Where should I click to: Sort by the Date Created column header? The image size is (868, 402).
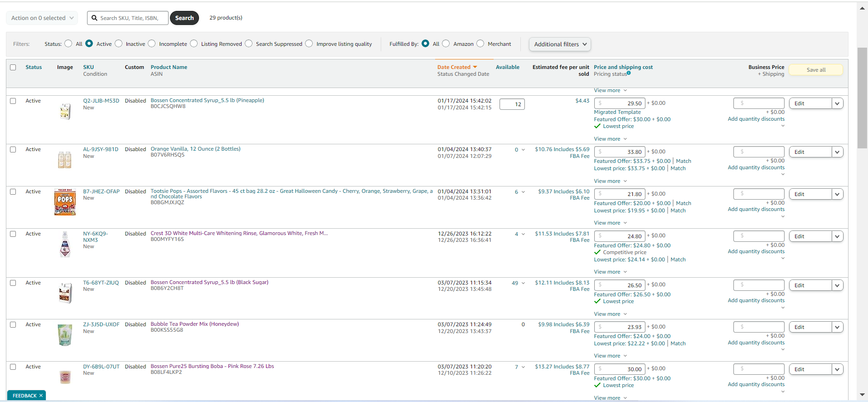tap(454, 67)
